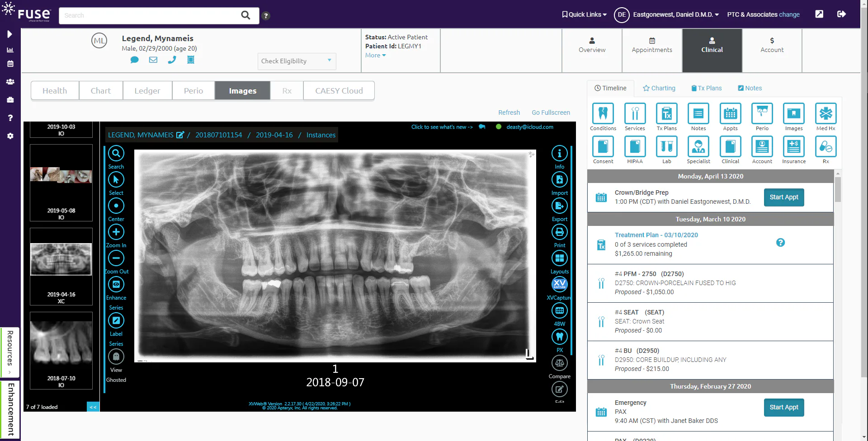
Task: Open Tx Plans tab in right panel
Action: pyautogui.click(x=707, y=88)
